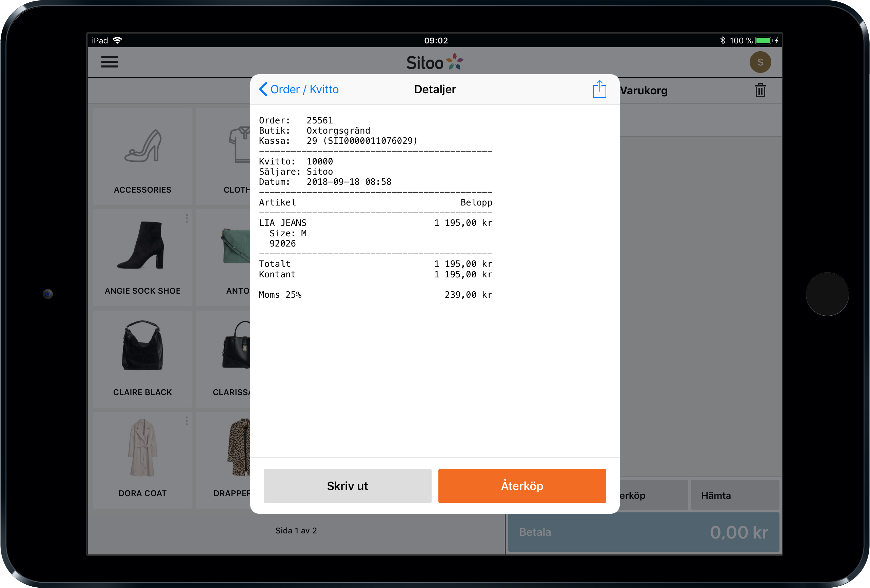Viewport: 870px width, 588px height.
Task: Click the battery indicator in status bar
Action: click(764, 40)
